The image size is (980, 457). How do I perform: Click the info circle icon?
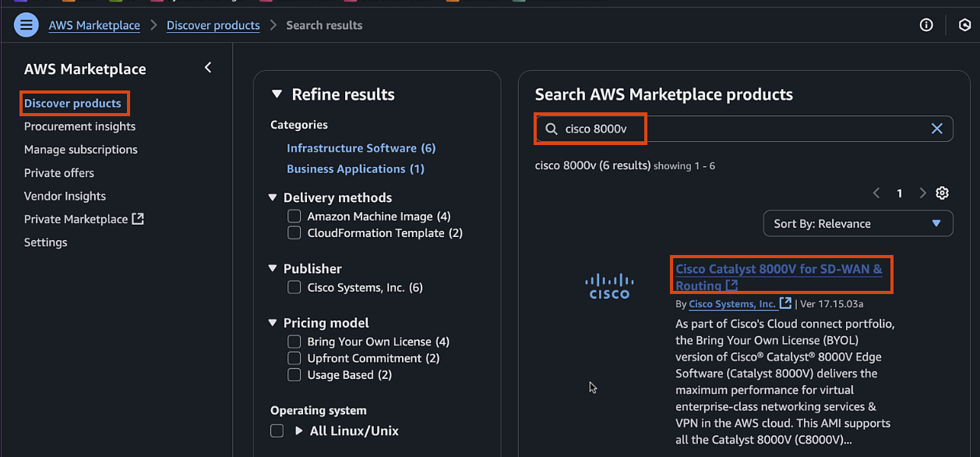[x=926, y=25]
